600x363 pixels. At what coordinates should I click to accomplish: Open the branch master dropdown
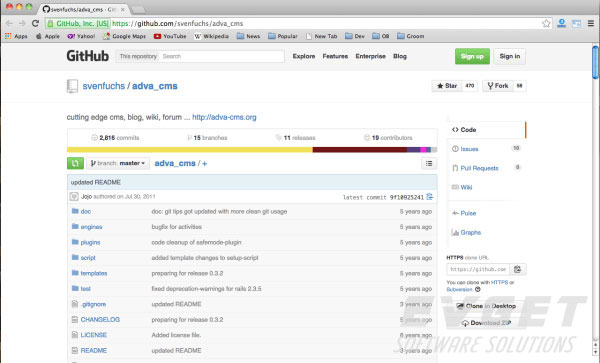(118, 163)
